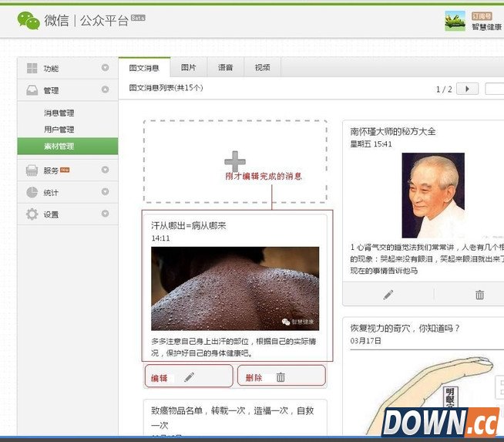Click the date 03月17日
The height and width of the screenshot is (442, 504).
point(365,341)
